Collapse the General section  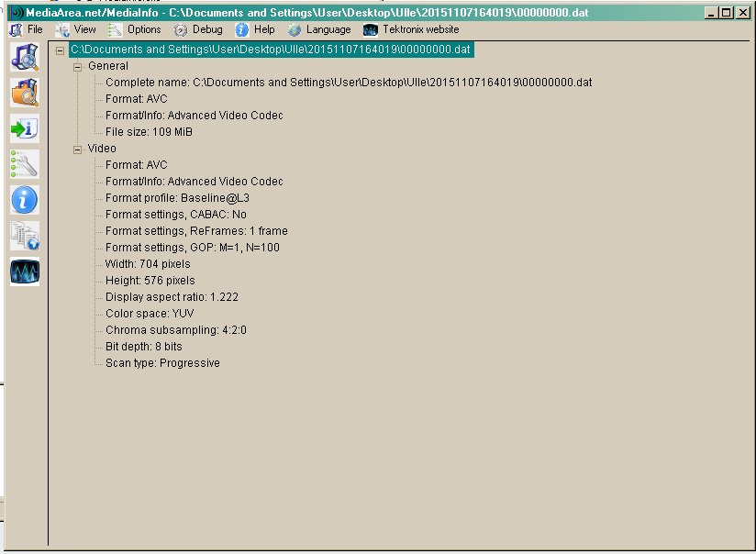(x=78, y=67)
